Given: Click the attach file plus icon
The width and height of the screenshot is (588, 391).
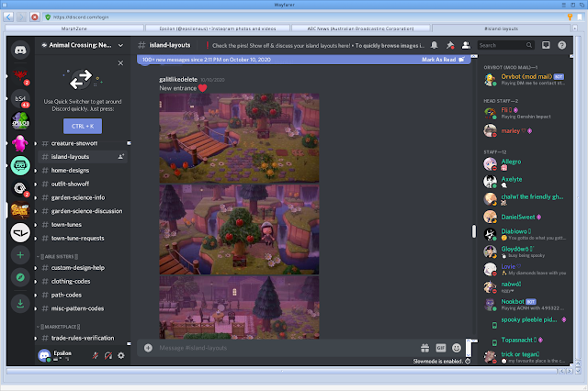Looking at the screenshot, I should [x=148, y=348].
